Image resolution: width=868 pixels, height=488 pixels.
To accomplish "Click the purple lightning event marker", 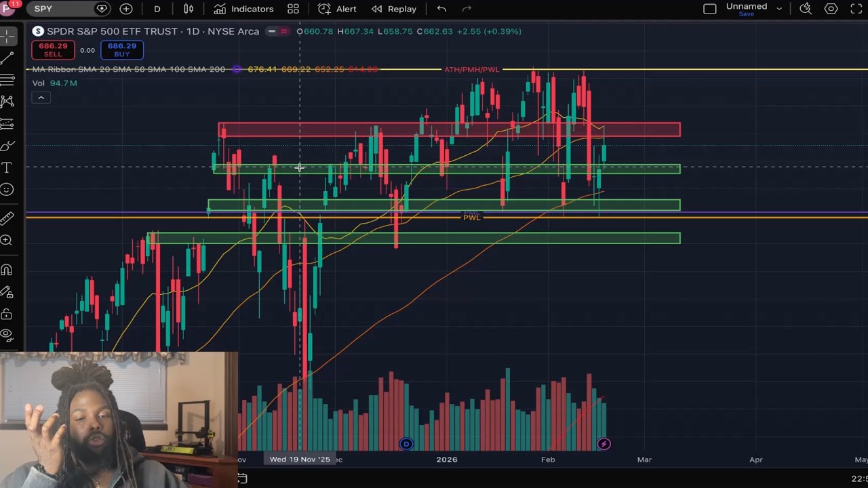I will [x=604, y=444].
